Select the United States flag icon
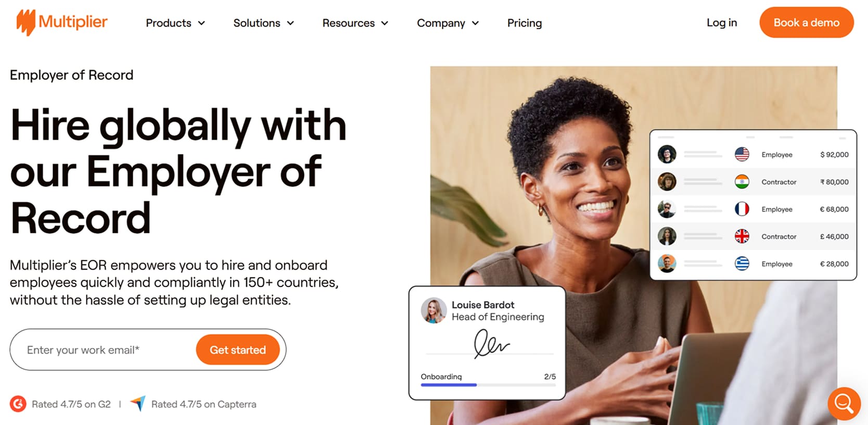The image size is (868, 425). pos(742,154)
